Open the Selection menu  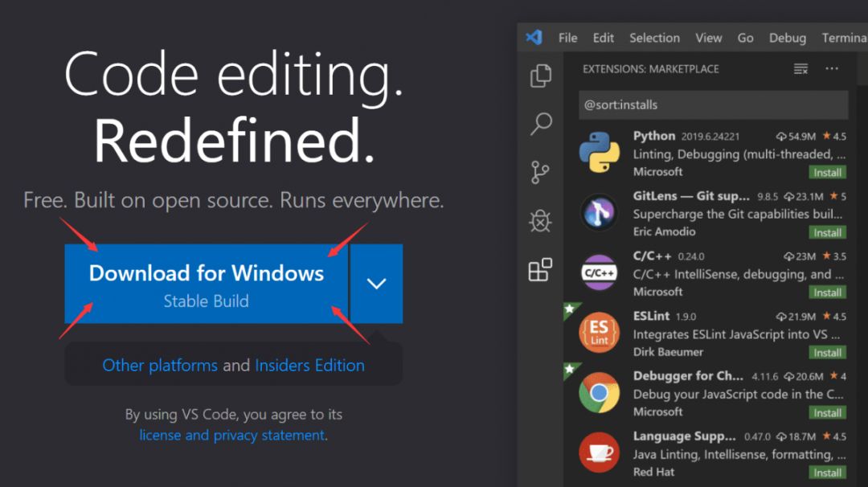[654, 38]
